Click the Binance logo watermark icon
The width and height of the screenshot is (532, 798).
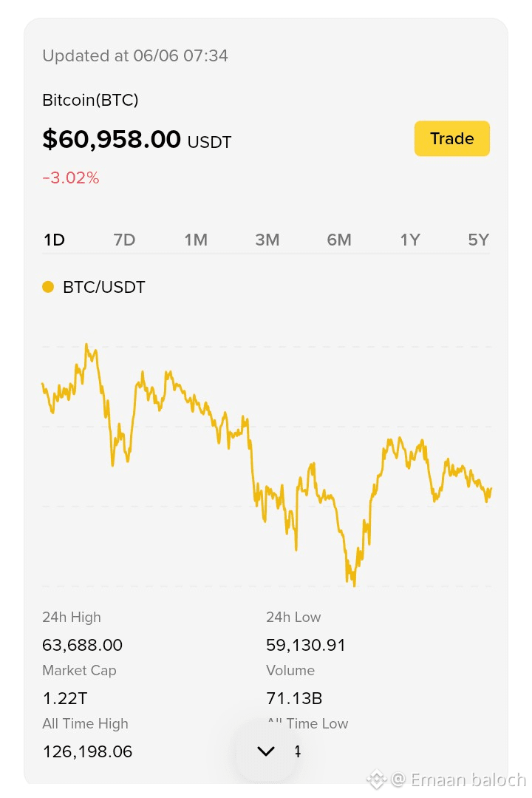coord(377,780)
